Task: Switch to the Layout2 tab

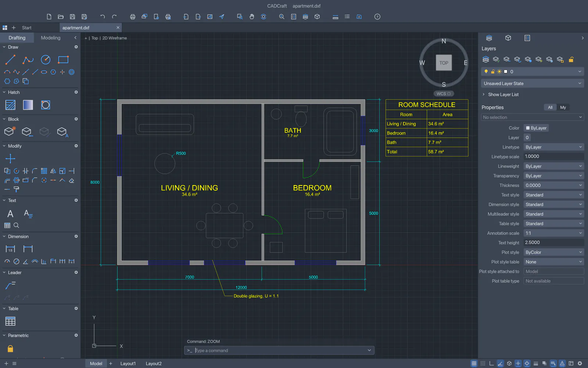Action: [x=154, y=364]
